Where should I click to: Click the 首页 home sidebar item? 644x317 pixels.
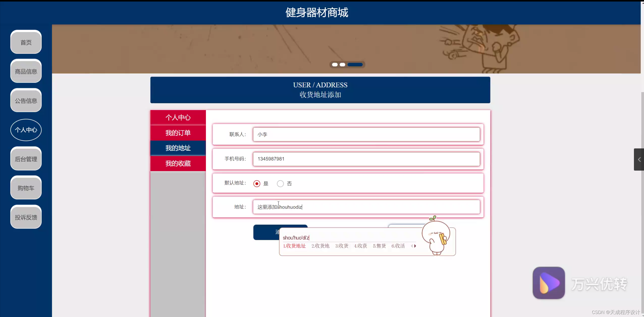26,42
